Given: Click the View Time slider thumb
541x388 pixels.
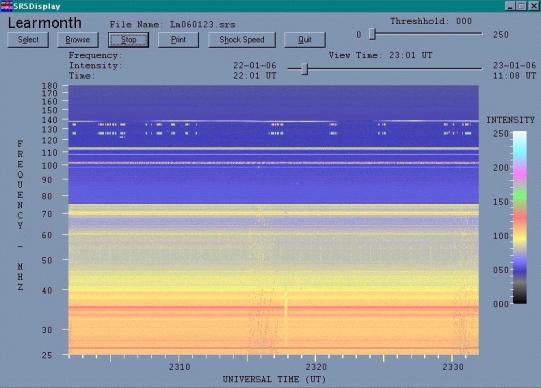Looking at the screenshot, I should [x=304, y=69].
